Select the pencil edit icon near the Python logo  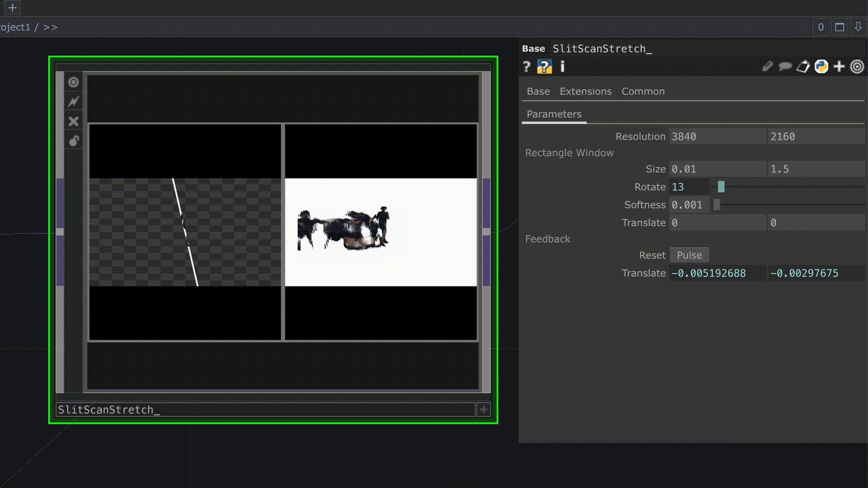pos(767,66)
